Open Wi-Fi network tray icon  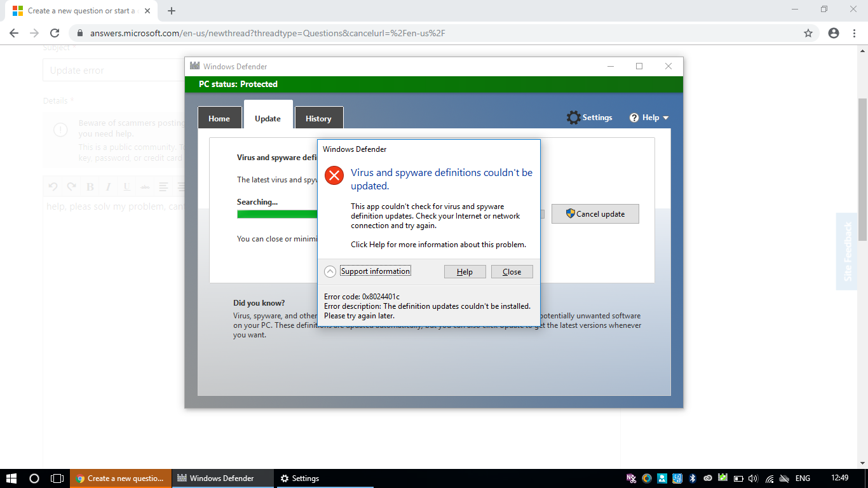click(770, 478)
